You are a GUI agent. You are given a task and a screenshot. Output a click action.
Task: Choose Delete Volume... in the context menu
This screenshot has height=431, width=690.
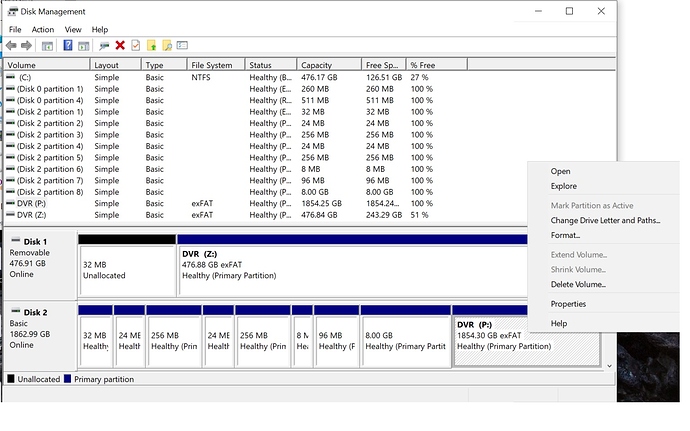click(x=578, y=284)
